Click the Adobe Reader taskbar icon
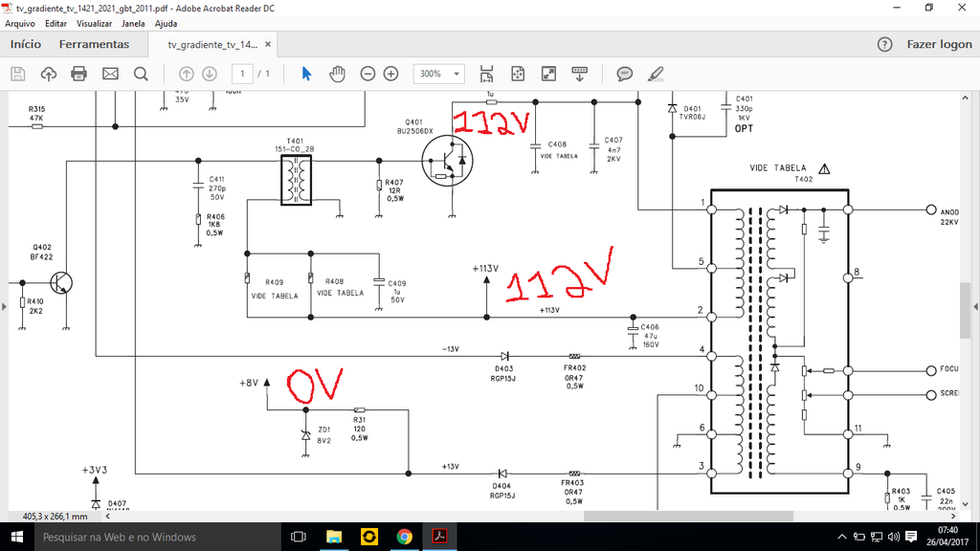The image size is (980, 551). click(439, 537)
